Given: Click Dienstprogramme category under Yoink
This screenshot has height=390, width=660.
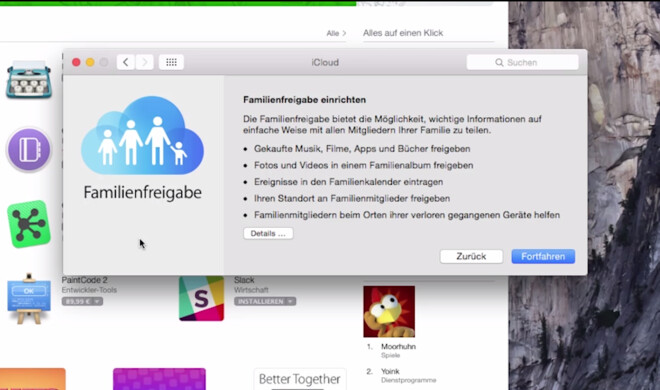Looking at the screenshot, I should pos(408,380).
